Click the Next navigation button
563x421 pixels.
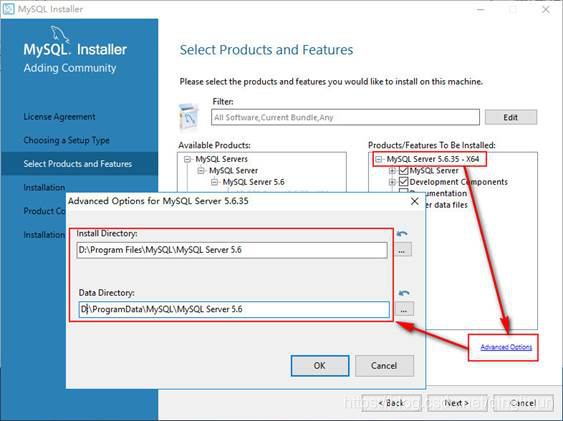pos(456,403)
